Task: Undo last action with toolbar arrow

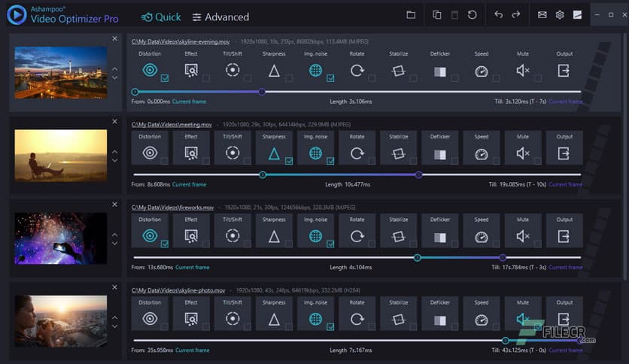Action: (498, 15)
